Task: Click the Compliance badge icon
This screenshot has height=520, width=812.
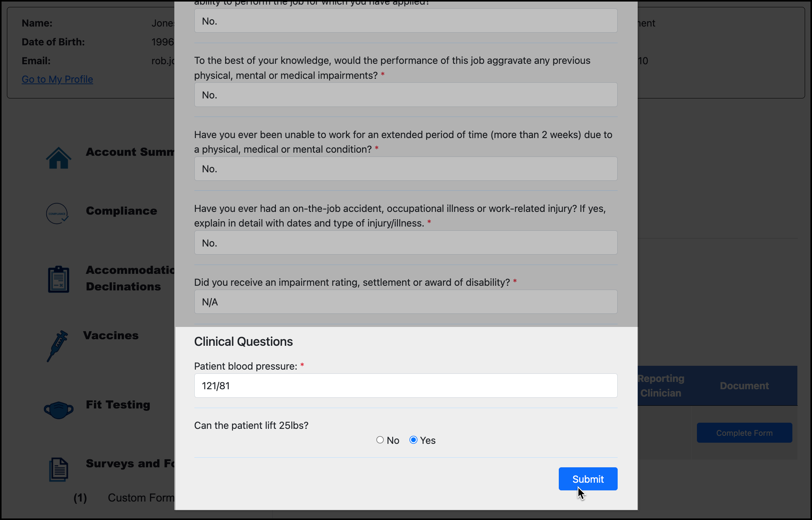Action: point(57,213)
